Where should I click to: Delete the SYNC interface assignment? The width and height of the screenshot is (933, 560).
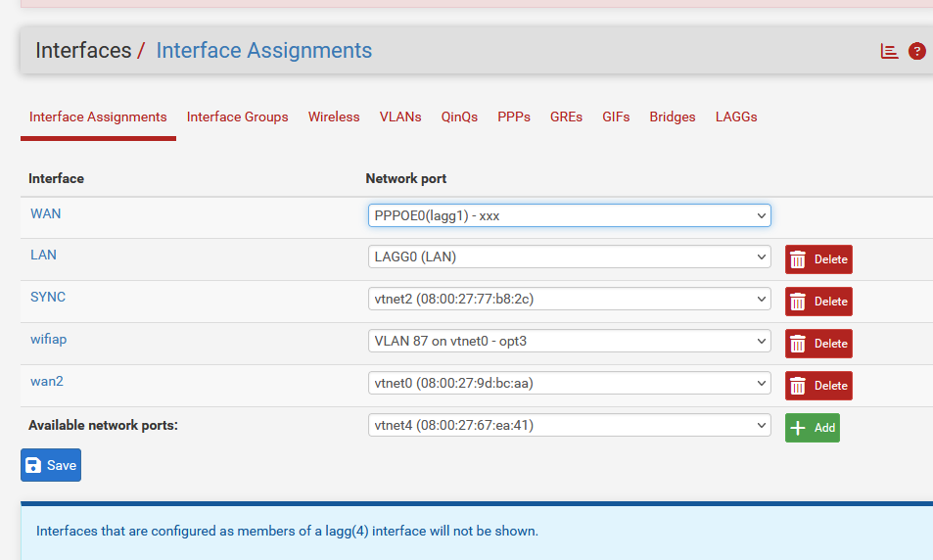818,302
